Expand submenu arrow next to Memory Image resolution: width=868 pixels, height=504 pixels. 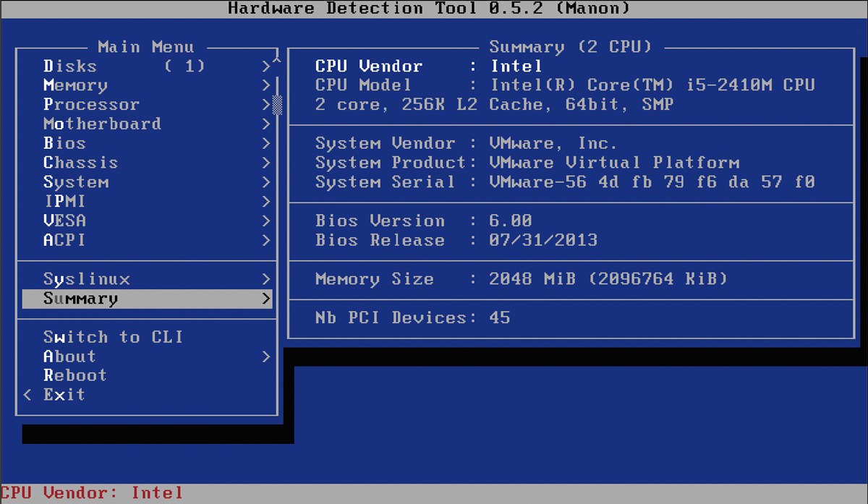pyautogui.click(x=266, y=85)
